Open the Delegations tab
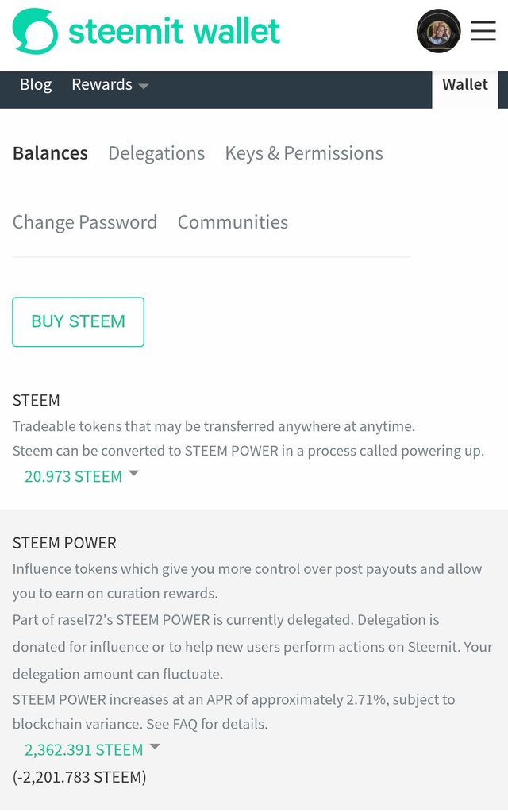The width and height of the screenshot is (508, 812). pyautogui.click(x=156, y=153)
